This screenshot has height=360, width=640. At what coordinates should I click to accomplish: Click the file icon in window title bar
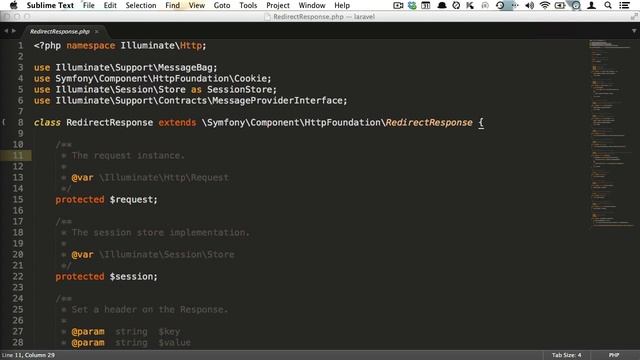[267, 17]
